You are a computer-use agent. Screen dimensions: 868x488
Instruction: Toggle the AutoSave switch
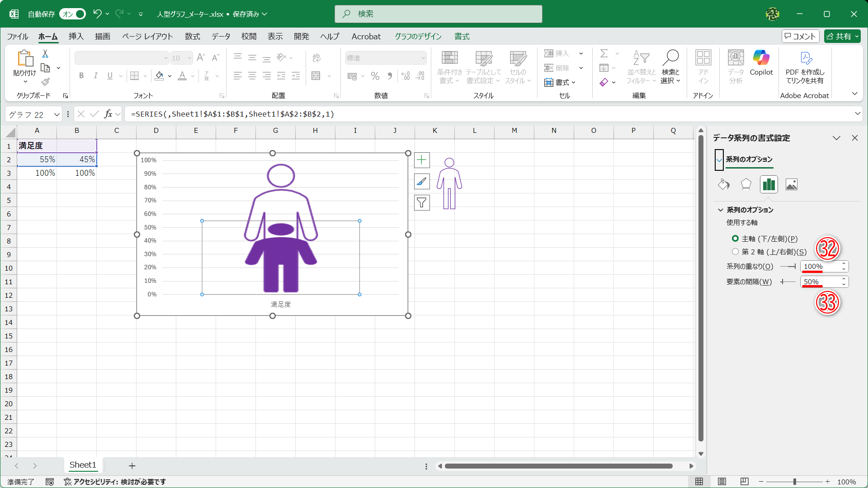(73, 14)
